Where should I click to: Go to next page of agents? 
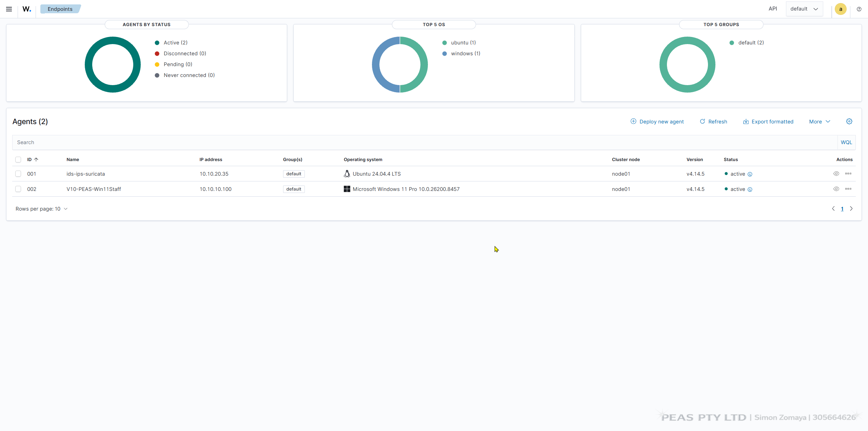point(851,209)
